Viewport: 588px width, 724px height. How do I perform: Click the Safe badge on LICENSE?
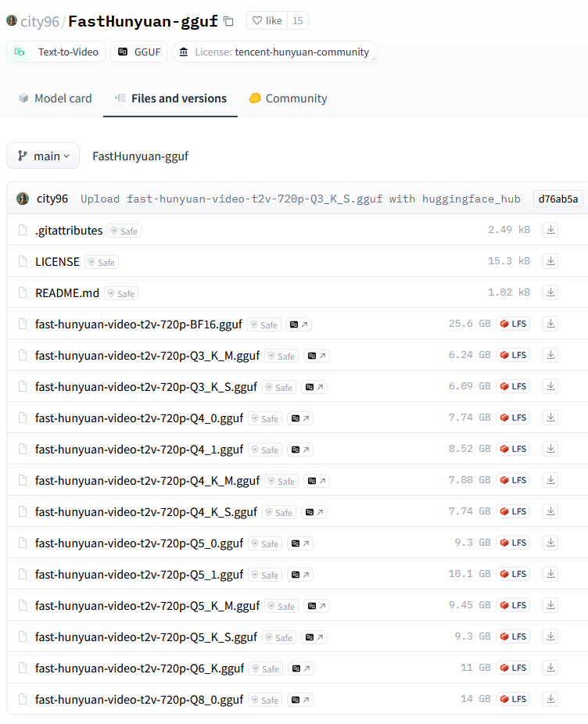(x=102, y=262)
